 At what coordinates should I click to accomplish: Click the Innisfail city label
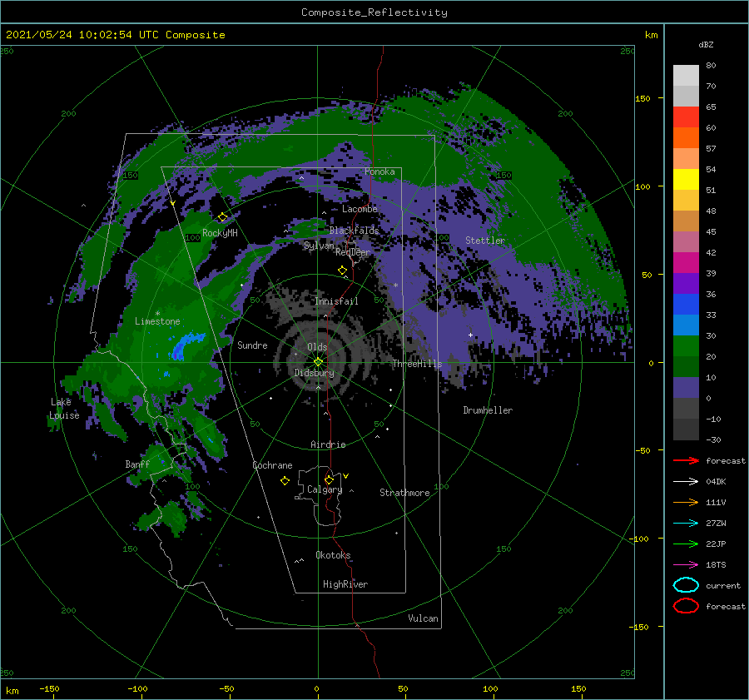(x=336, y=301)
